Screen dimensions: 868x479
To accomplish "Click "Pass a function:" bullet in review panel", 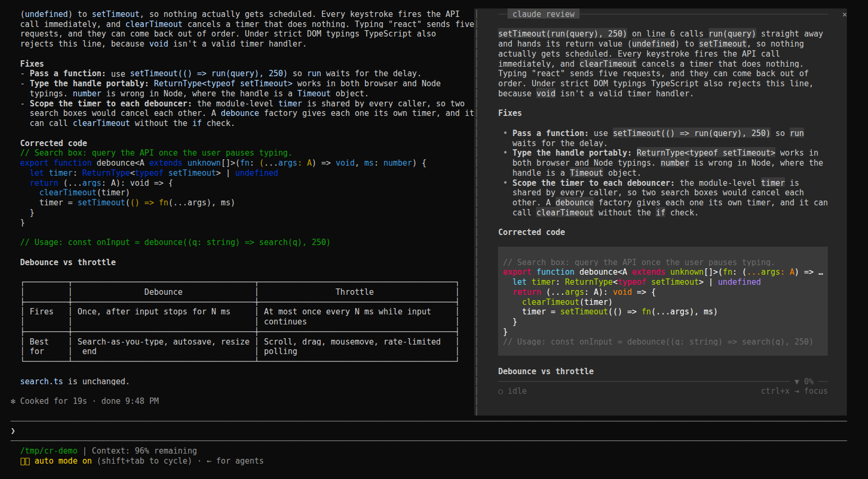I will point(550,133).
